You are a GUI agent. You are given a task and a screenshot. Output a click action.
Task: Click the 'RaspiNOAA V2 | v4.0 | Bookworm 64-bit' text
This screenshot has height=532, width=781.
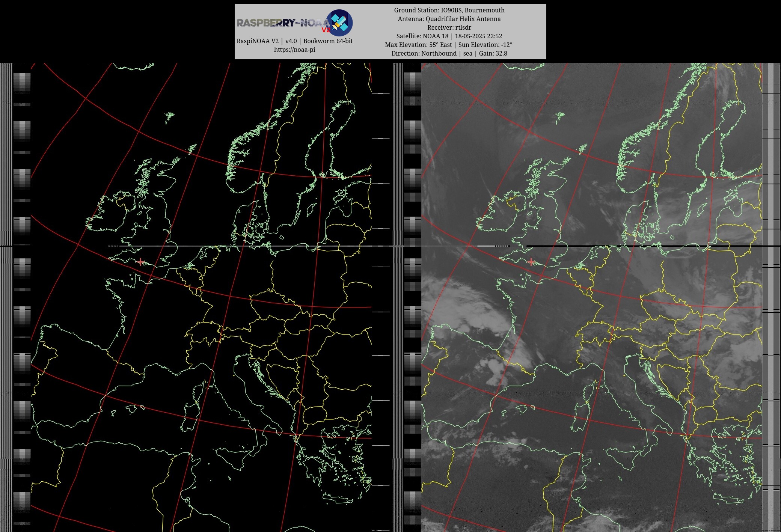click(294, 41)
